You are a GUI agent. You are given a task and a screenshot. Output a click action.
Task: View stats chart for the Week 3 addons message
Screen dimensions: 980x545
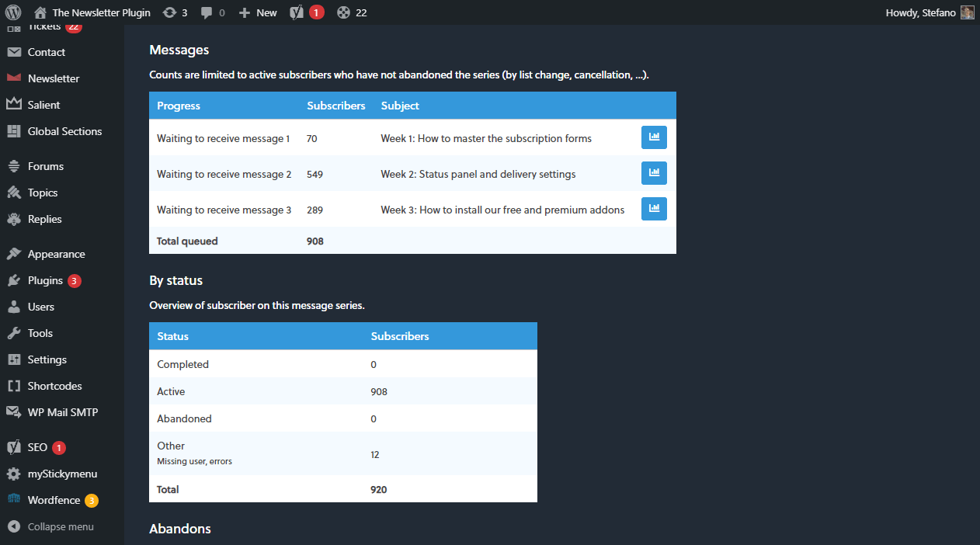[x=654, y=208]
